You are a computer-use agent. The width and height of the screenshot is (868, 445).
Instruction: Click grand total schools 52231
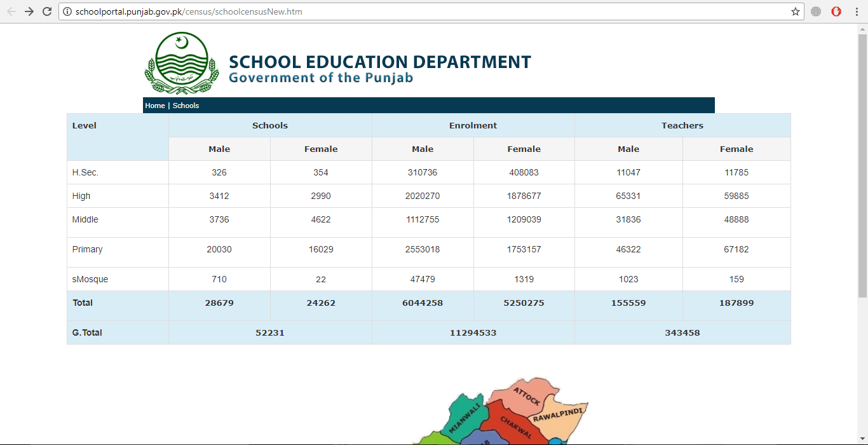pyautogui.click(x=270, y=332)
